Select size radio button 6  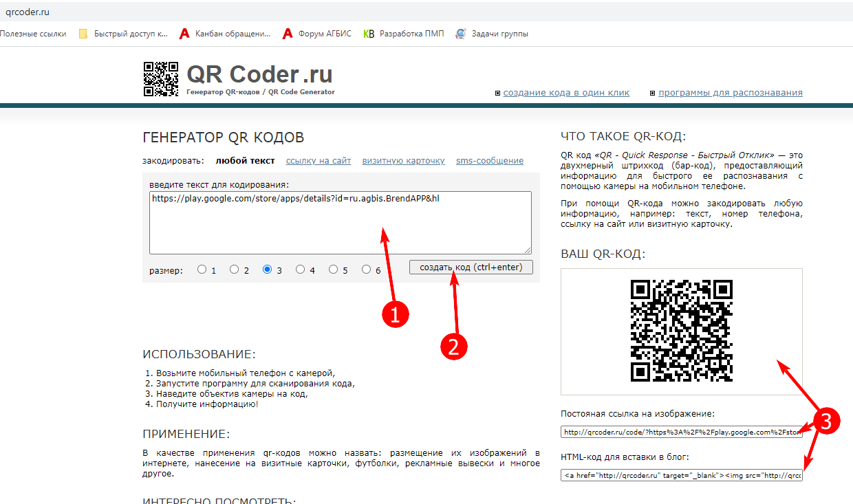pos(367,270)
